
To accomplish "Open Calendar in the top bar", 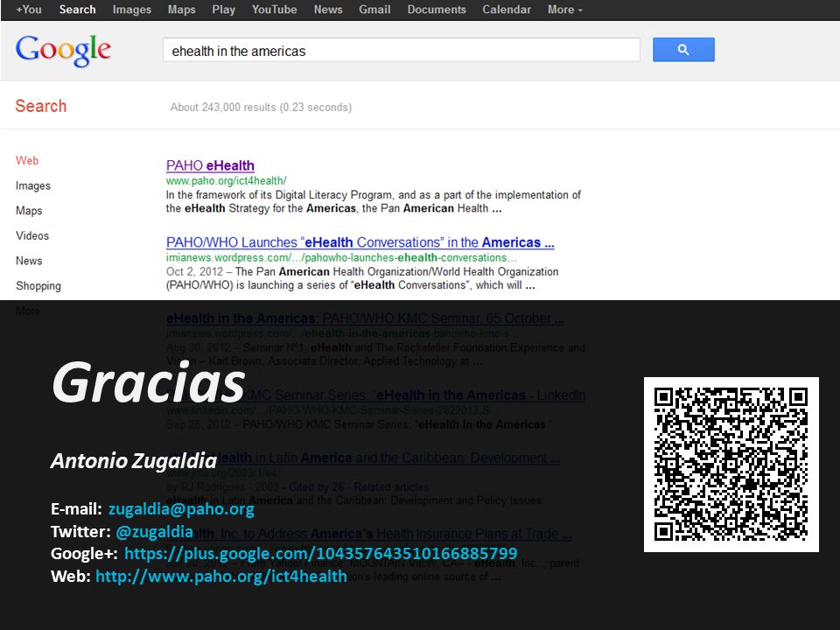I will pyautogui.click(x=507, y=10).
